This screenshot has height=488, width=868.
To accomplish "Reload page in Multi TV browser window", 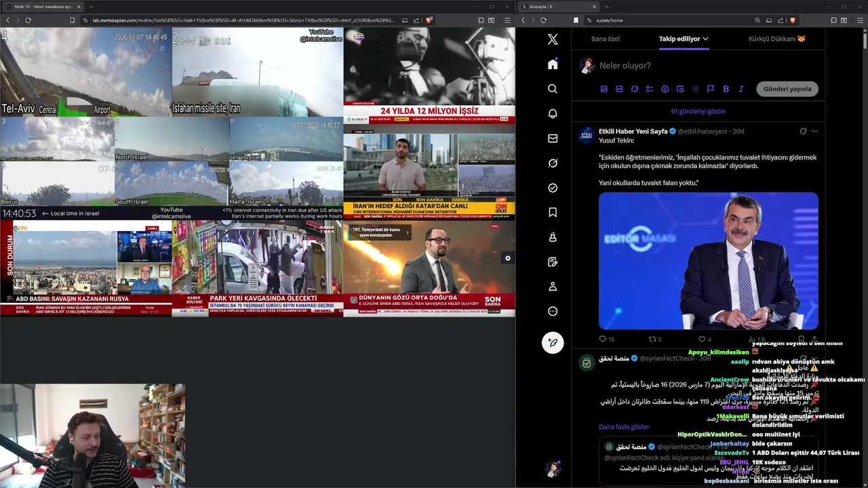I will click(28, 20).
